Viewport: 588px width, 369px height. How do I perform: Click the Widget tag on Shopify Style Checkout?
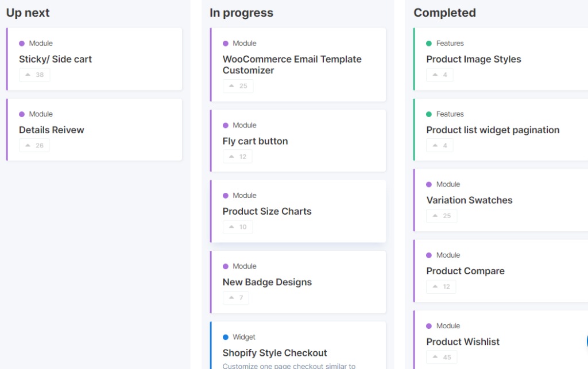[243, 337]
